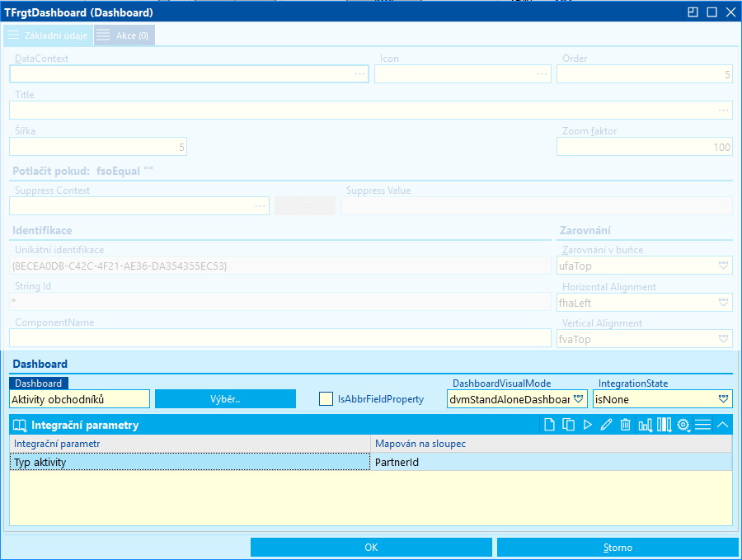This screenshot has width=742, height=560.
Task: Open Suppress Context ellipsis picker
Action: pyautogui.click(x=261, y=206)
